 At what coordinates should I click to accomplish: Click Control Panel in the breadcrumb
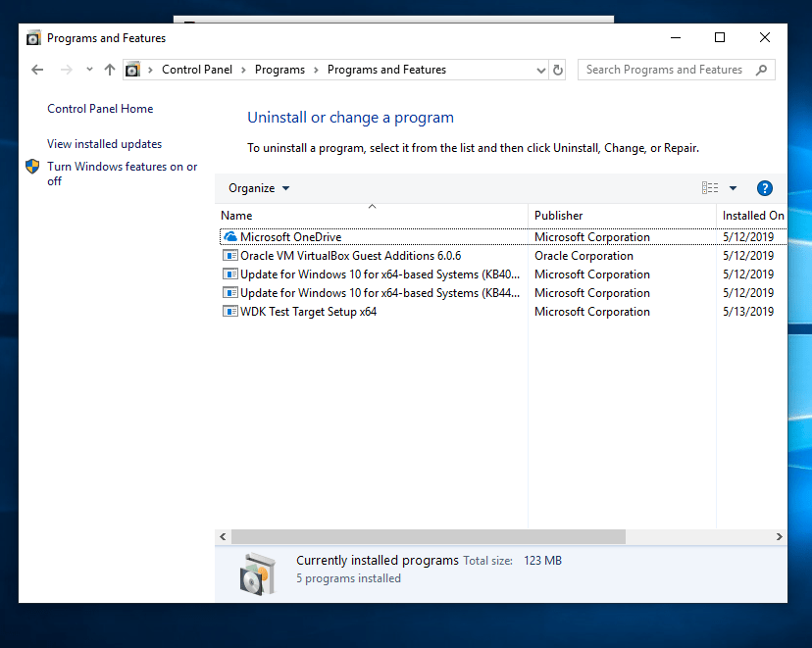[197, 70]
